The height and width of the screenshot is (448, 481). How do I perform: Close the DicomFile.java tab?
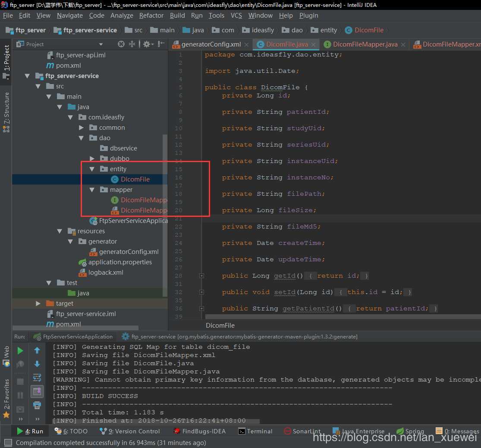313,45
